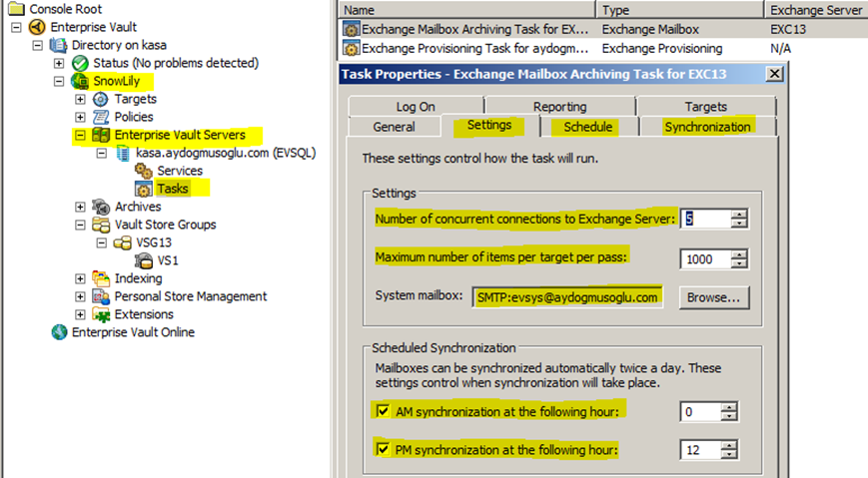Click the Extensions puzzle icon
Screen dimensions: 868x478
[x=101, y=314]
